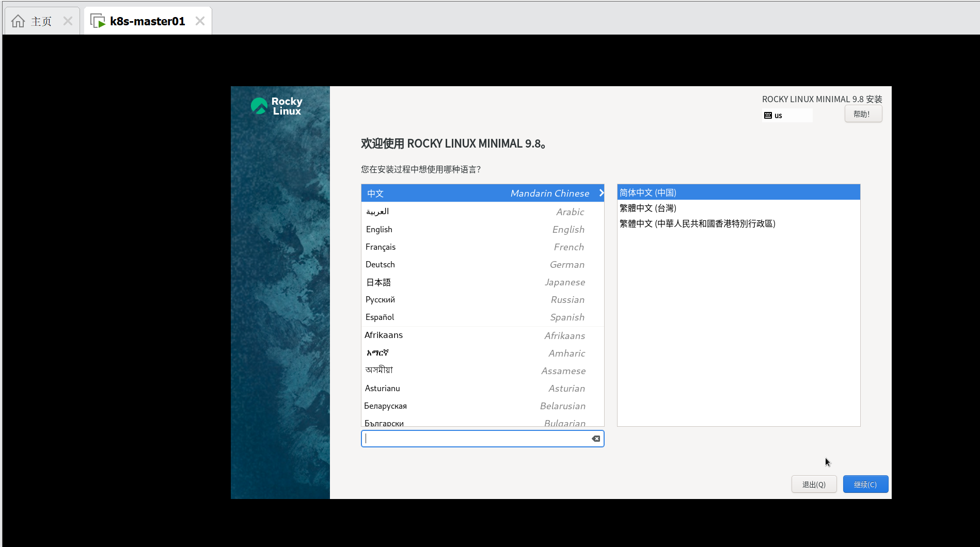
Task: Select 中文 Mandarin Chinese language row
Action: [483, 193]
